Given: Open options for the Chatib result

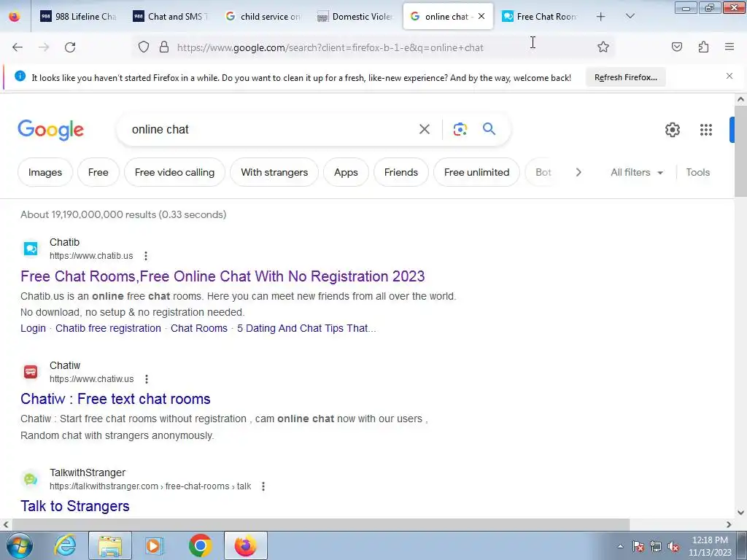Looking at the screenshot, I should click(x=146, y=256).
